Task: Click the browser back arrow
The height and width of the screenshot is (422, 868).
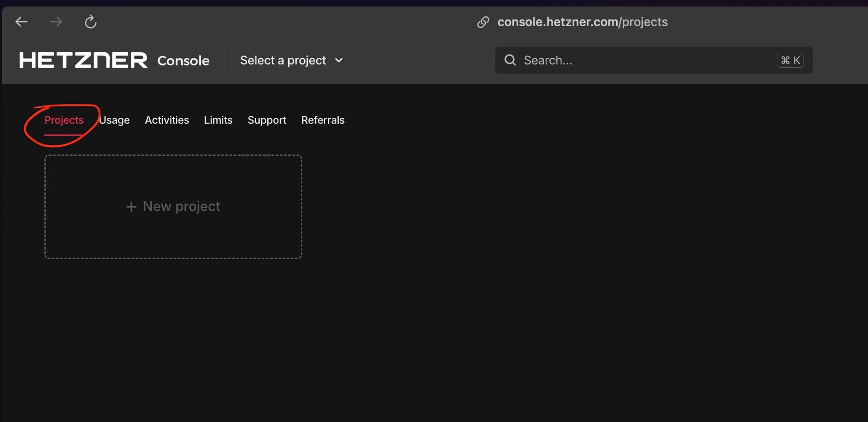Action: [21, 21]
